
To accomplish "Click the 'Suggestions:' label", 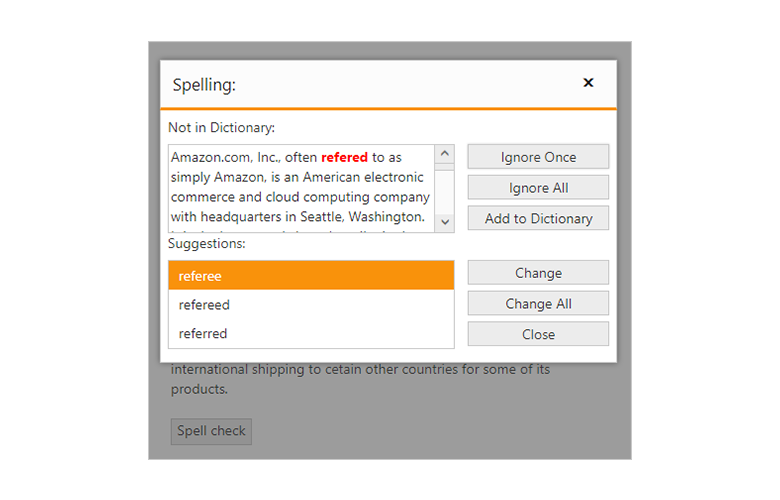I will pyautogui.click(x=207, y=243).
